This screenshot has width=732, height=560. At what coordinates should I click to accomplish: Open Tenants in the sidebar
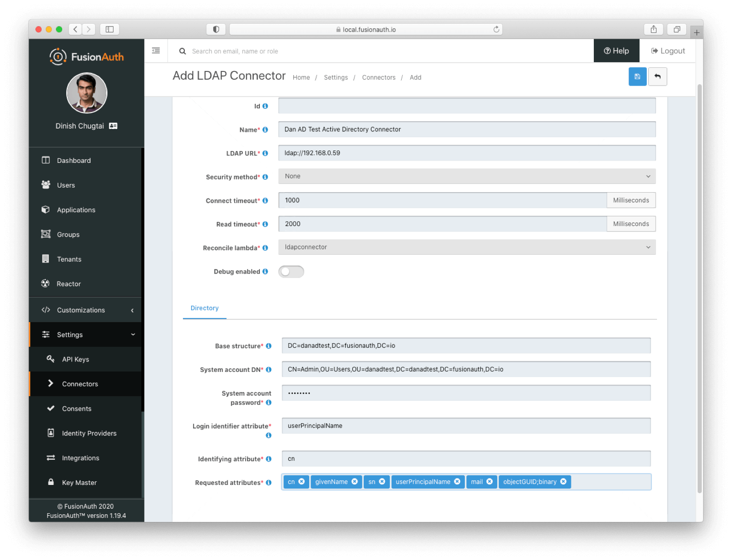click(85, 259)
